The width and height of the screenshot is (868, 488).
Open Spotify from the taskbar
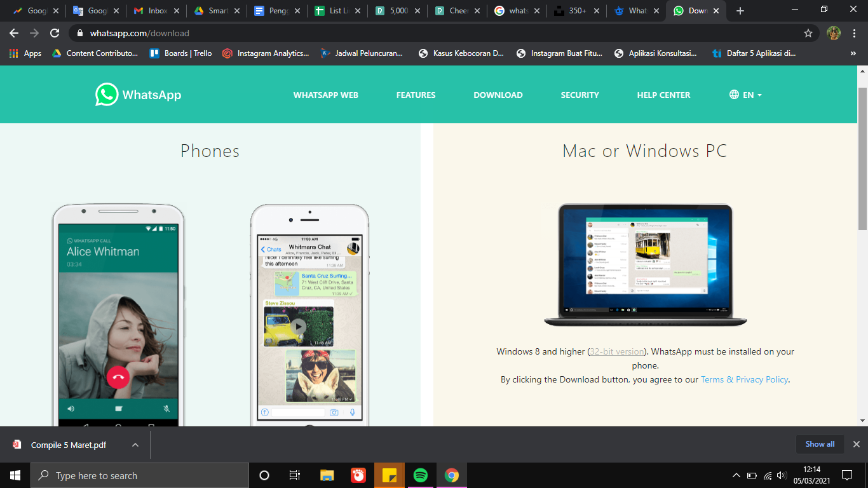point(421,475)
